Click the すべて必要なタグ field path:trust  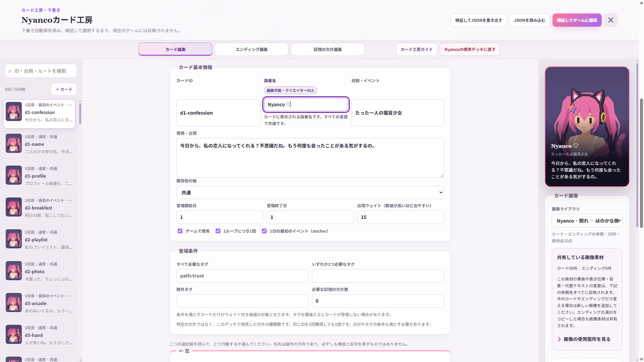point(242,276)
